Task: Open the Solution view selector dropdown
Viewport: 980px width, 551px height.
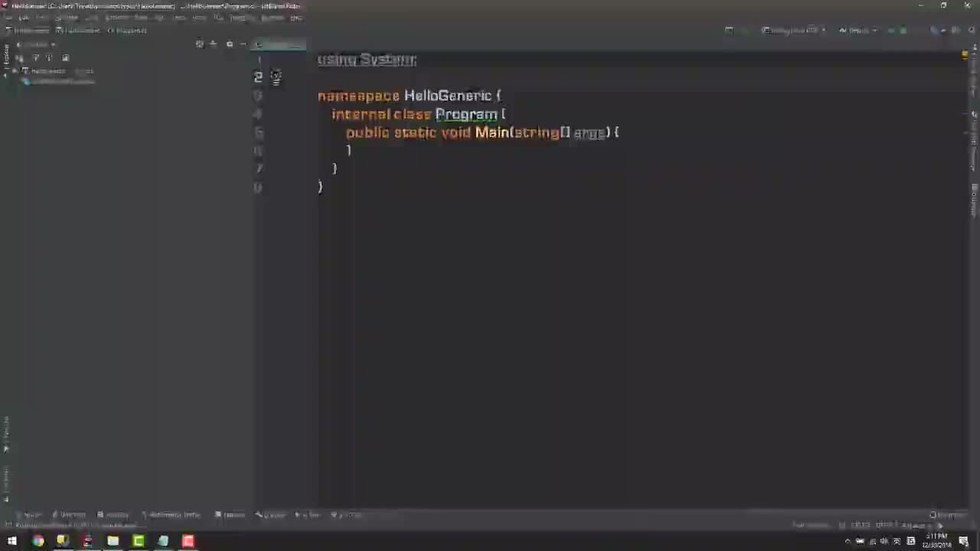Action: pos(36,44)
